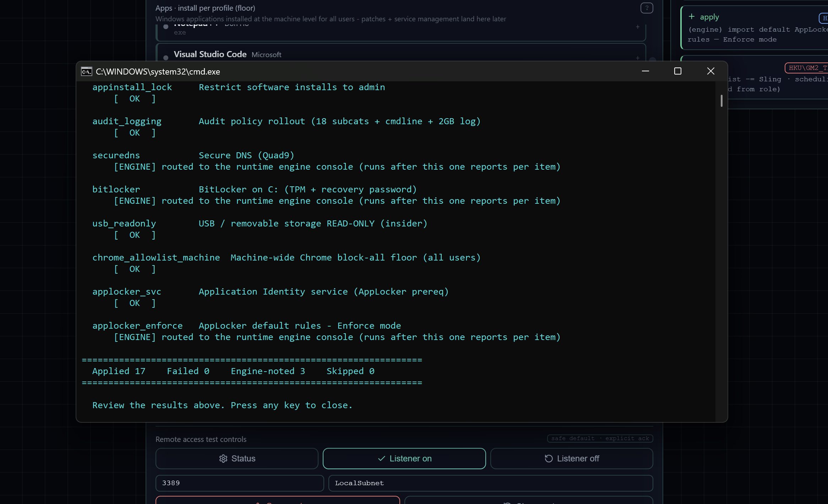Click the checkmark icon in Listener on
This screenshot has width=828, height=504.
pyautogui.click(x=381, y=459)
